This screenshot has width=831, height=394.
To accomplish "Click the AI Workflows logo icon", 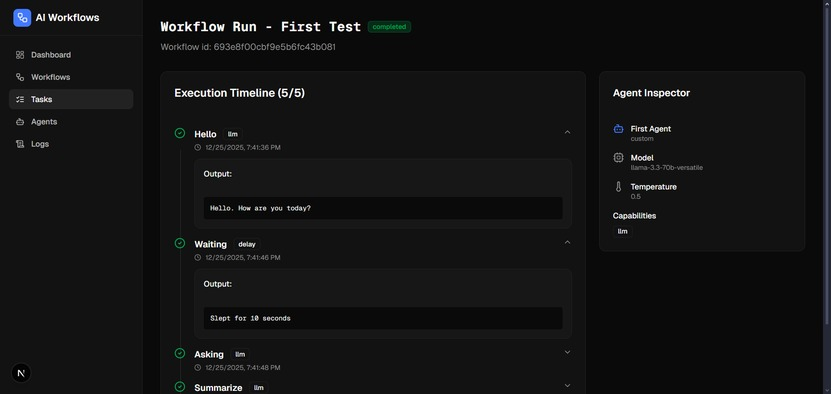I will tap(22, 17).
